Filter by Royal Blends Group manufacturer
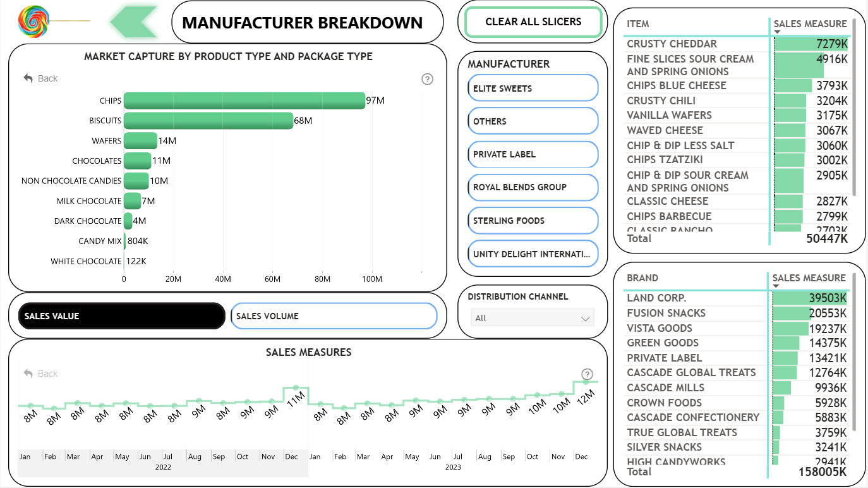868x488 pixels. 533,187
